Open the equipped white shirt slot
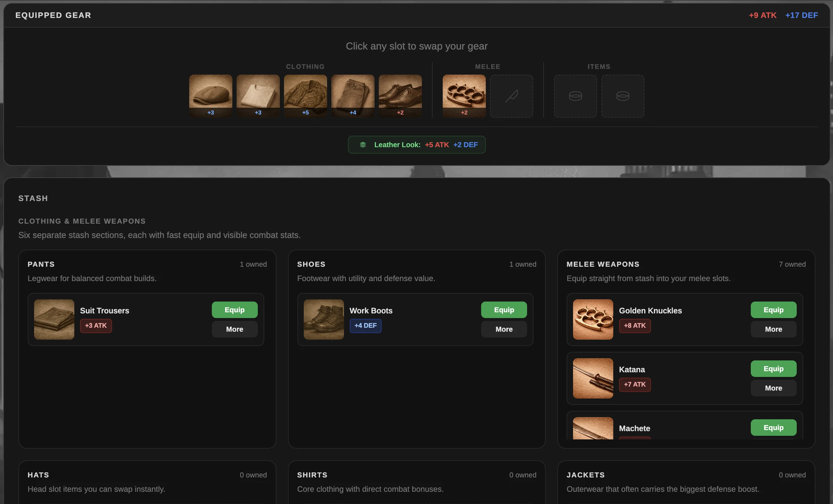833x504 pixels. (258, 96)
